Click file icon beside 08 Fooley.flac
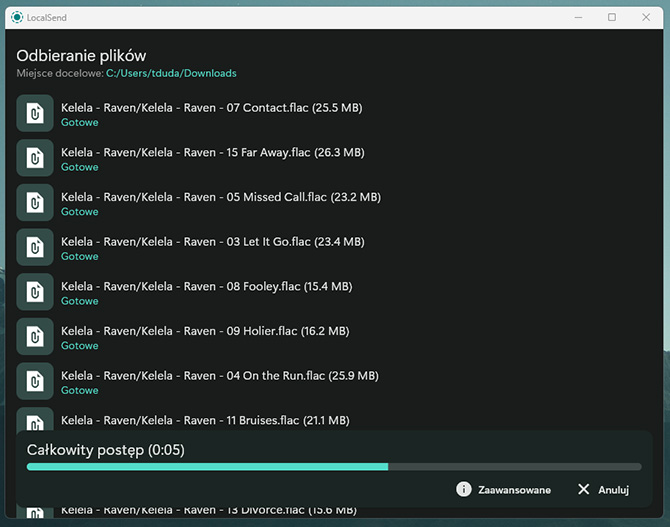The image size is (670, 527). tap(35, 292)
